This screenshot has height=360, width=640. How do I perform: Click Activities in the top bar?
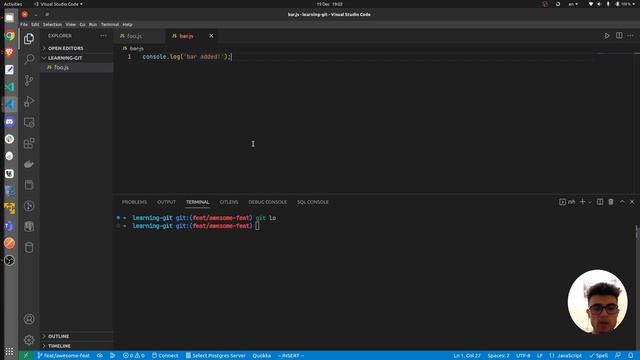(x=13, y=4)
